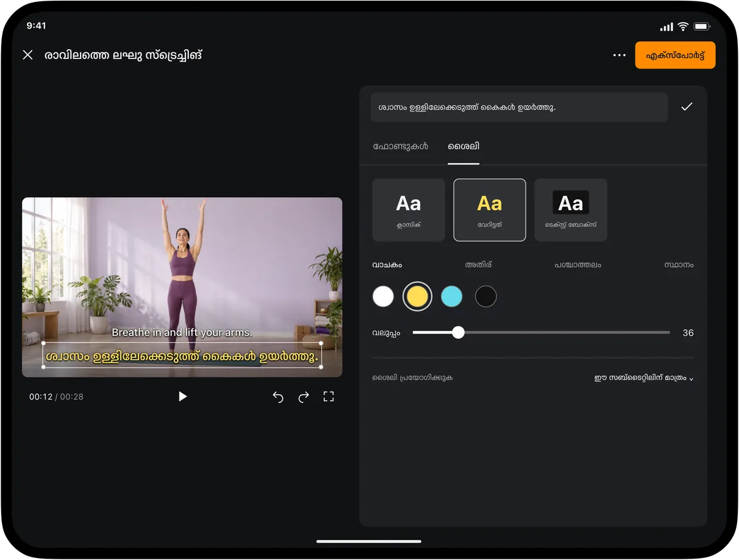Viewport: 739px width, 560px height.
Task: Pick the cyan text color swatch
Action: point(451,296)
